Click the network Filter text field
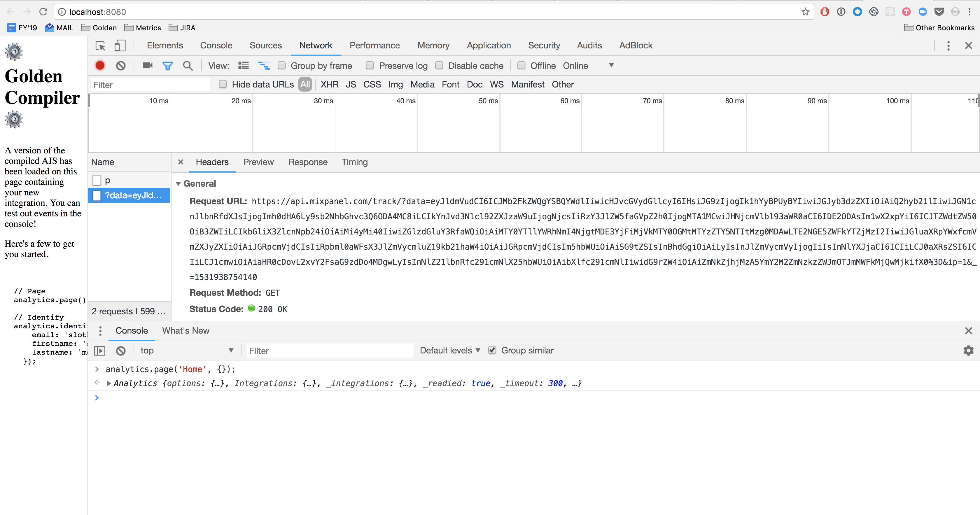The width and height of the screenshot is (980, 515). tap(150, 85)
